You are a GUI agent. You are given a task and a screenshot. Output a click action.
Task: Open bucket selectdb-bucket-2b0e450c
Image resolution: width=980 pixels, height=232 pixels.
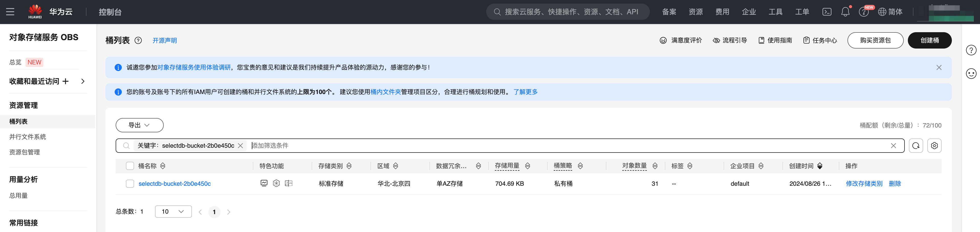click(x=175, y=184)
